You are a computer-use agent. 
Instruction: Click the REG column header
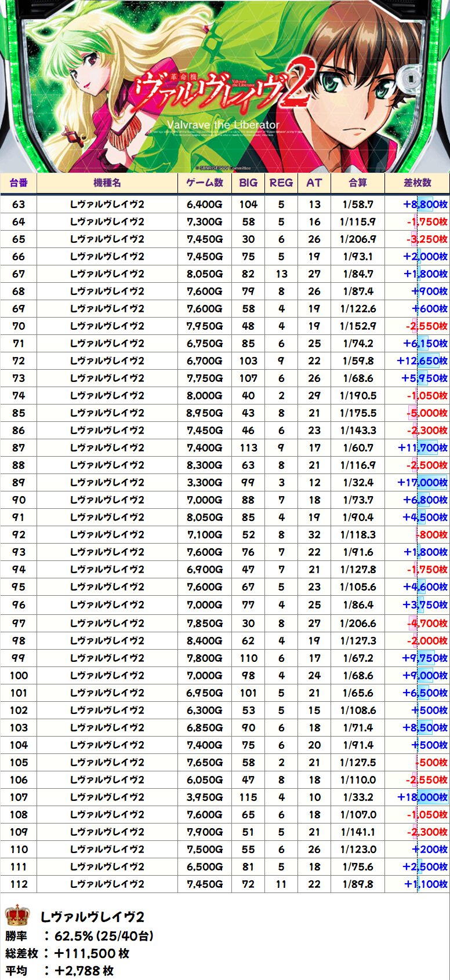[281, 183]
